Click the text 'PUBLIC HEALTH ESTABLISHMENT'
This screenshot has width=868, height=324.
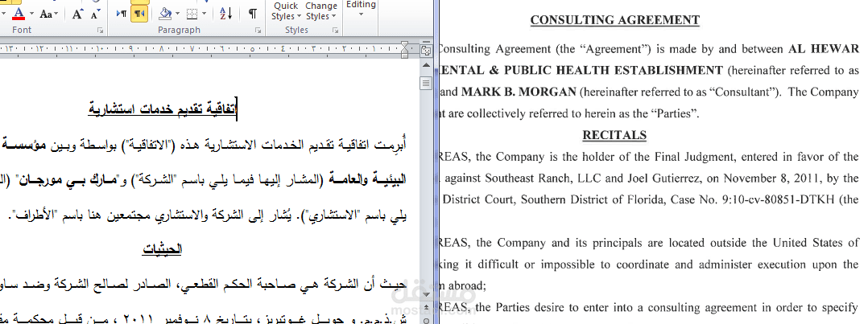click(612, 70)
